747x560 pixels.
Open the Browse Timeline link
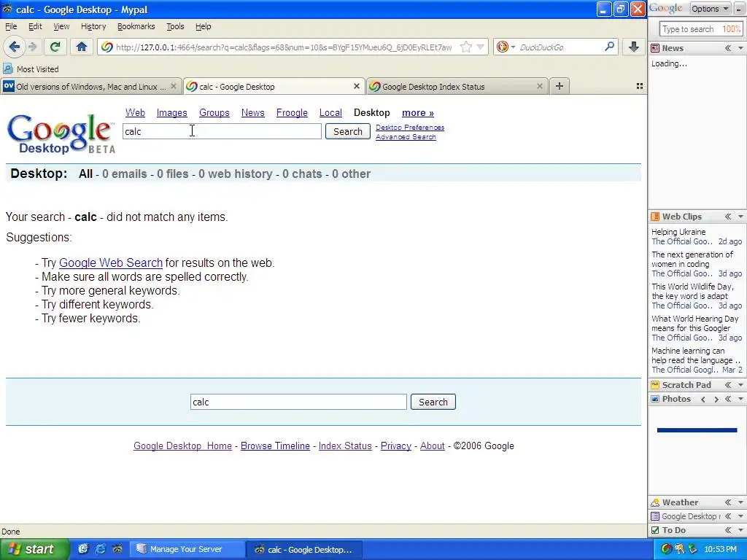(275, 446)
